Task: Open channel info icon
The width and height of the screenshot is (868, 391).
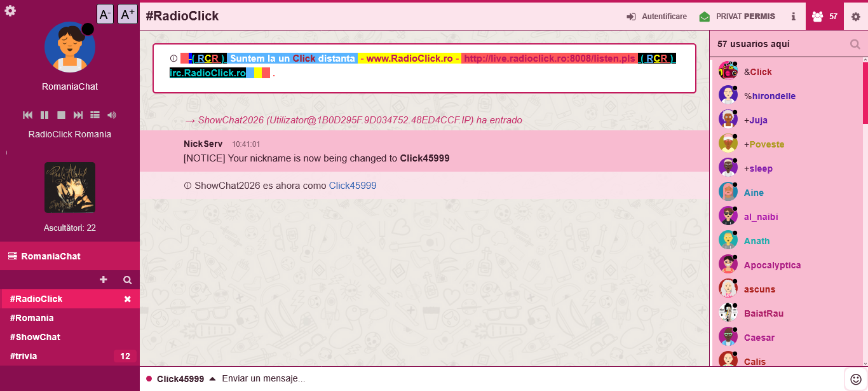Action: (793, 17)
